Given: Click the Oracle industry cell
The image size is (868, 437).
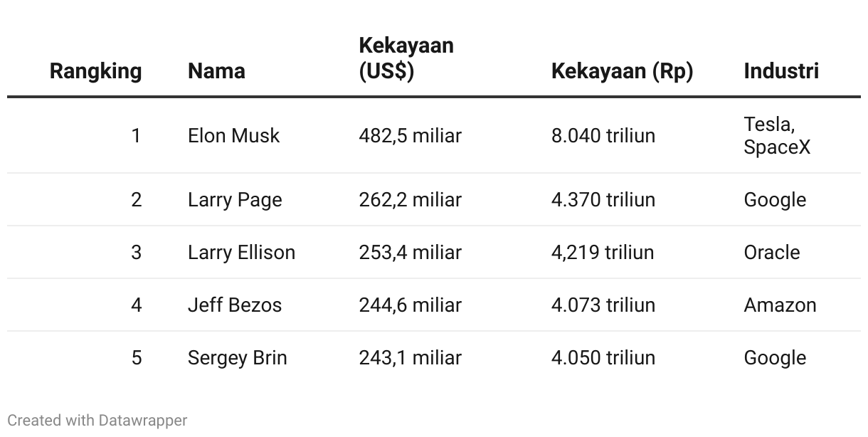Looking at the screenshot, I should pyautogui.click(x=772, y=253).
